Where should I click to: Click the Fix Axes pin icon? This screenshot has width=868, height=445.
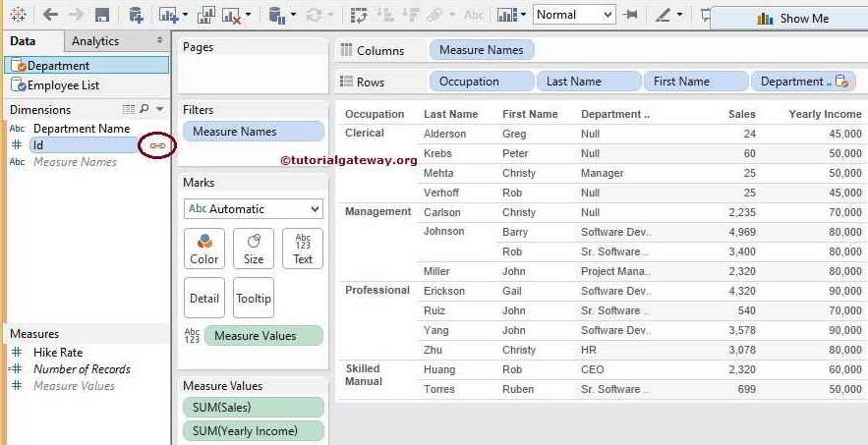[630, 15]
